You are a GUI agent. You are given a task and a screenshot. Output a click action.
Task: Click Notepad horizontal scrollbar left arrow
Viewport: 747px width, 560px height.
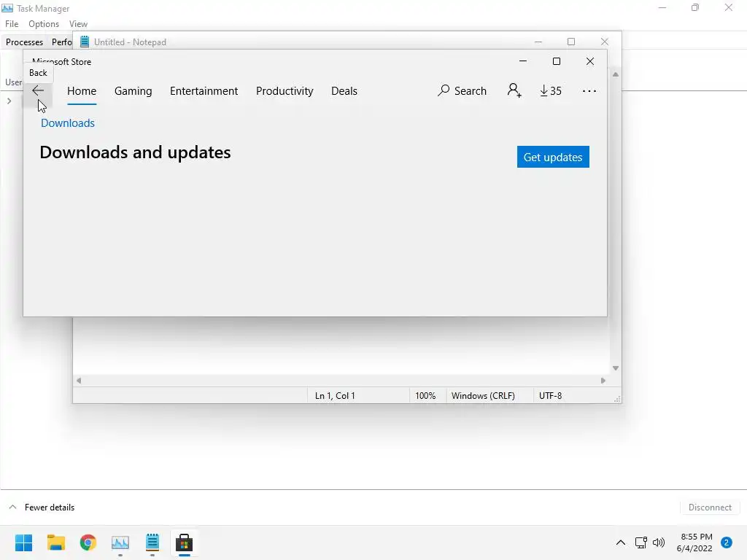79,381
